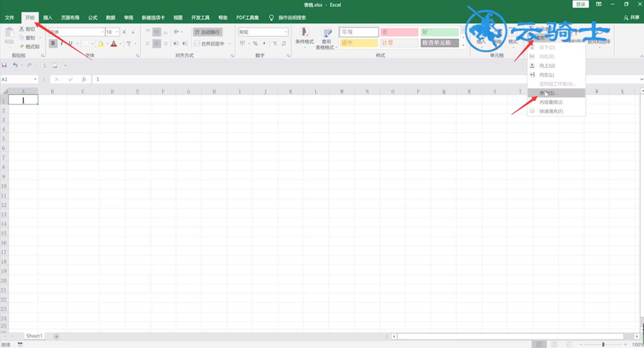Toggle Wrap Text (自动换行)
The width and height of the screenshot is (644, 348).
coord(207,32)
